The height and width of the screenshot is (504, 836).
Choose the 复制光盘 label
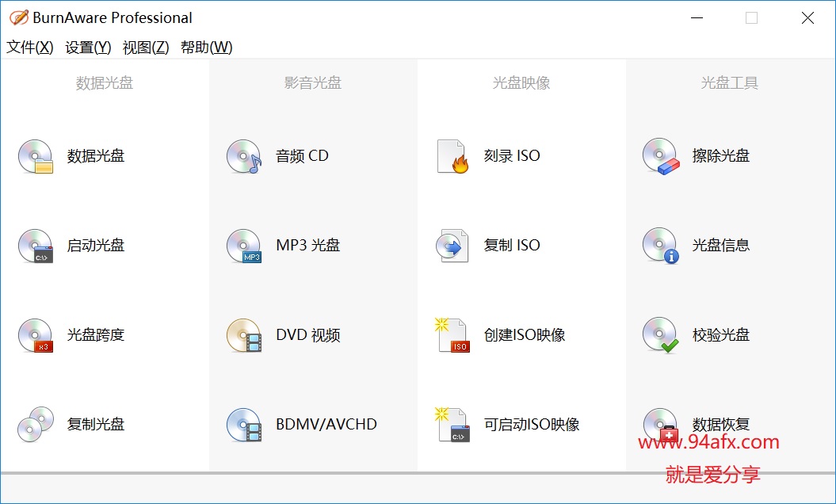(x=96, y=424)
